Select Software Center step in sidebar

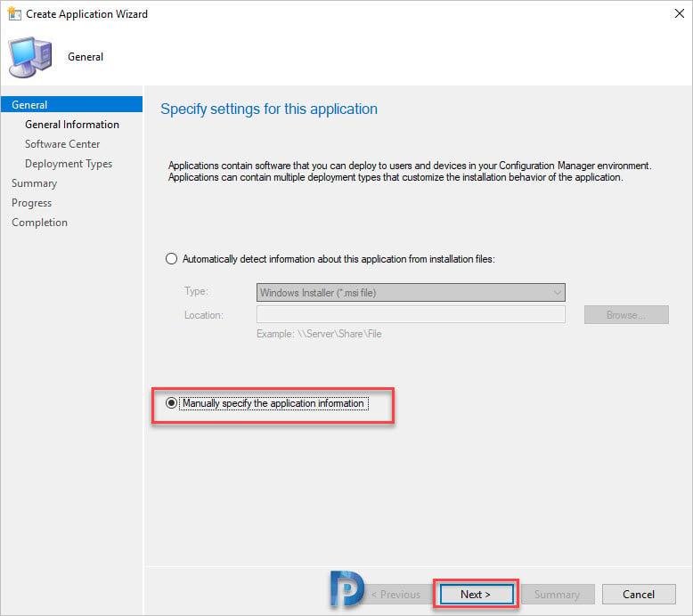tap(62, 144)
